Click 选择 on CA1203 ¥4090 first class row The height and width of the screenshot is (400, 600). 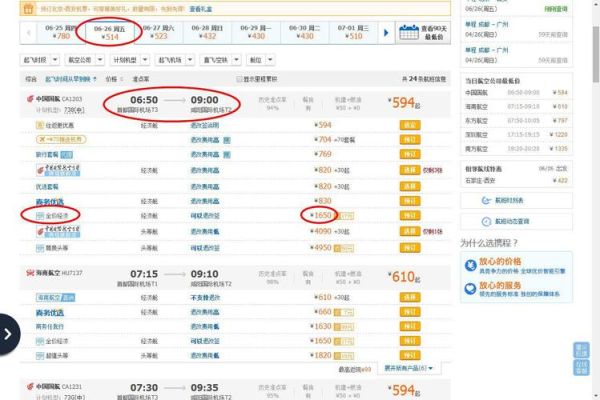(410, 232)
